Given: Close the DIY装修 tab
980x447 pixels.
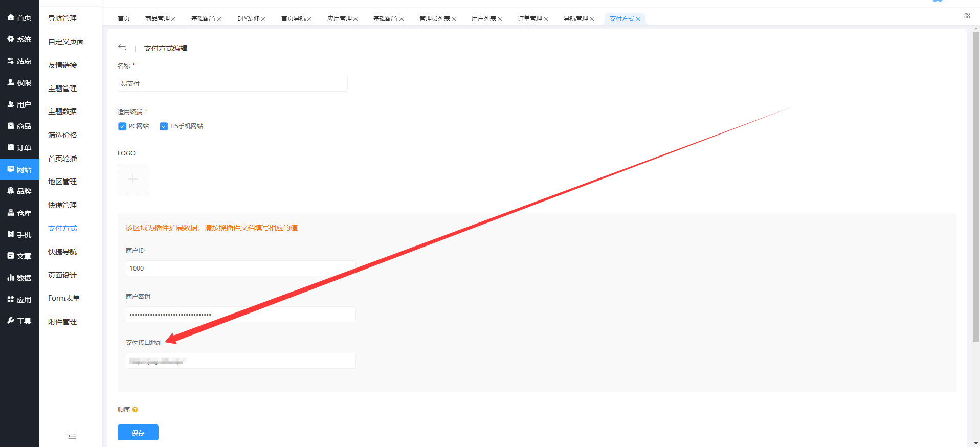Looking at the screenshot, I should tap(263, 19).
